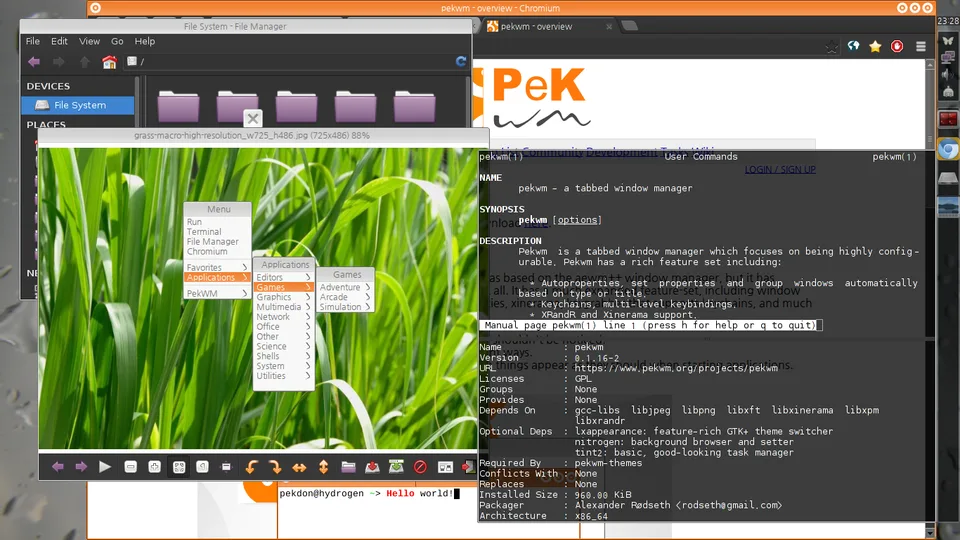Follow the LOGIN / SIGN UP link

point(780,170)
